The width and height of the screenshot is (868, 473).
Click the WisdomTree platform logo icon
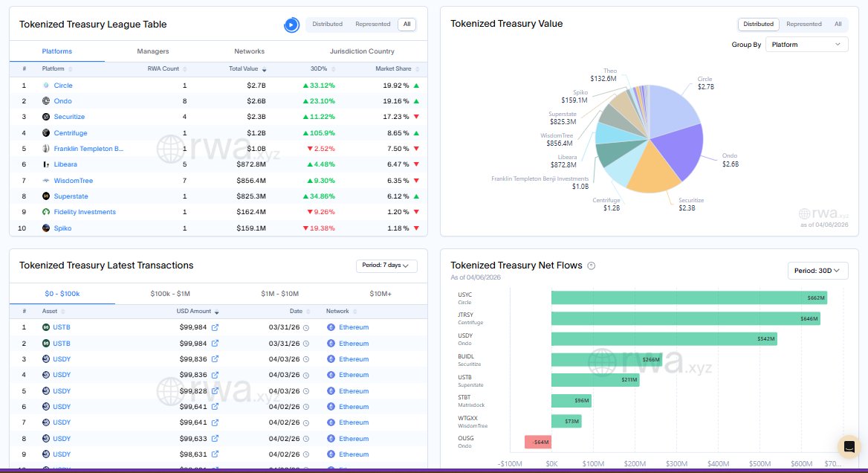pos(46,181)
